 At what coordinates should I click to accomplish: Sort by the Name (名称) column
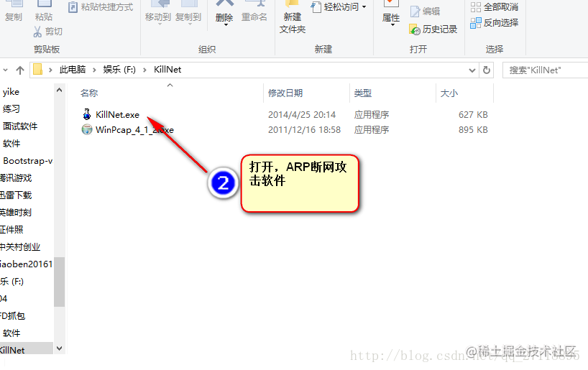pyautogui.click(x=89, y=93)
